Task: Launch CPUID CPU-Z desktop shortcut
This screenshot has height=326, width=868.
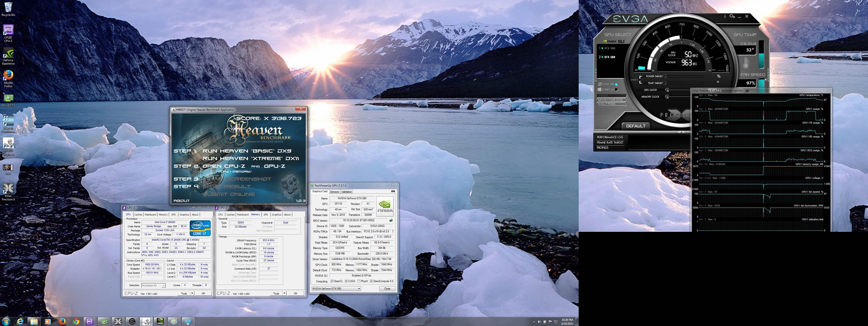Action: pos(8,33)
